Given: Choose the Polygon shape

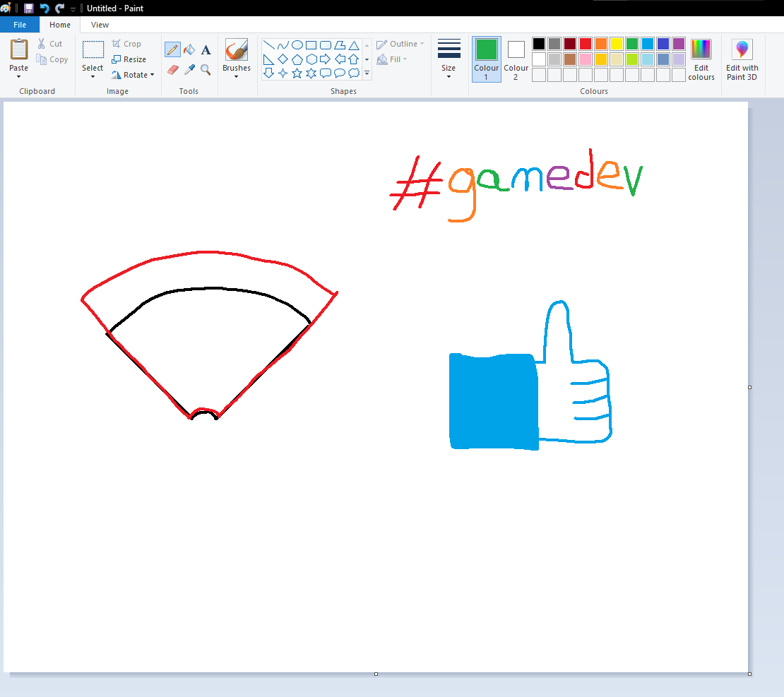Looking at the screenshot, I should click(x=340, y=45).
